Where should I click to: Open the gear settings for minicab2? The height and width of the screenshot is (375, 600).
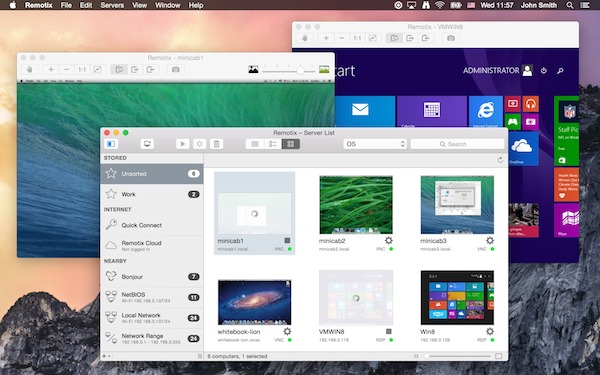coord(389,240)
